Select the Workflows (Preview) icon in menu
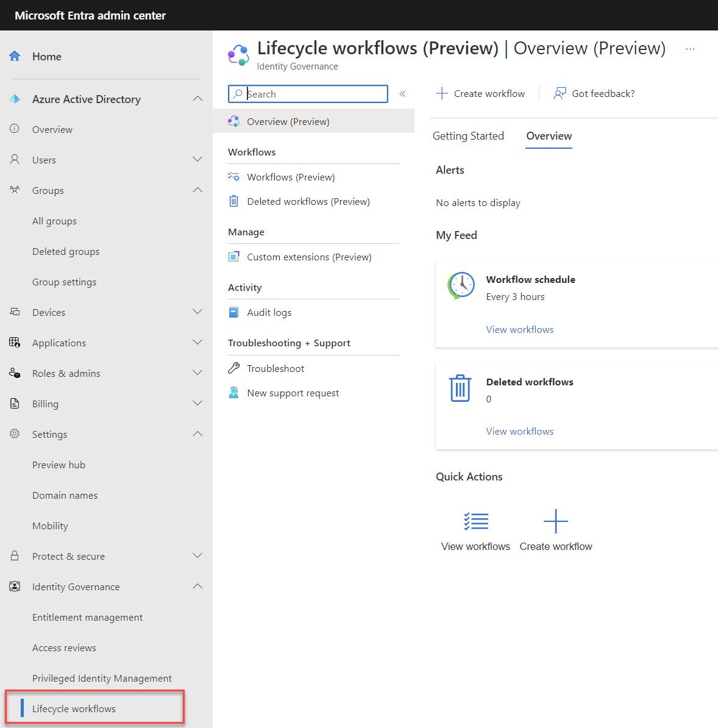 233,176
